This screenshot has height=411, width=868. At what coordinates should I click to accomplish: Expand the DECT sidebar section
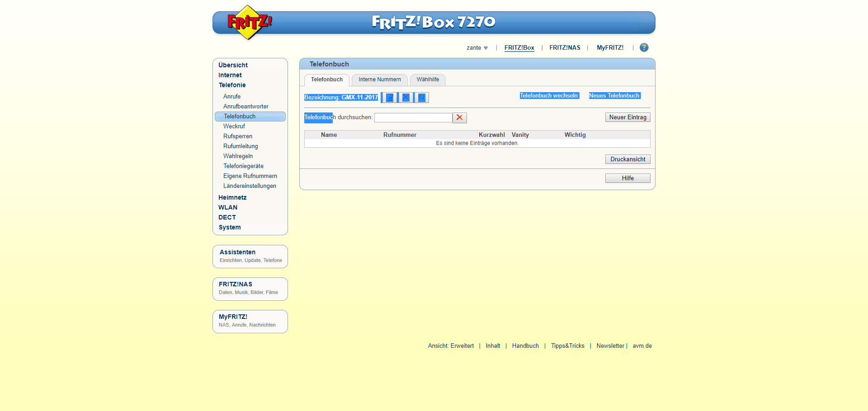[x=227, y=217]
